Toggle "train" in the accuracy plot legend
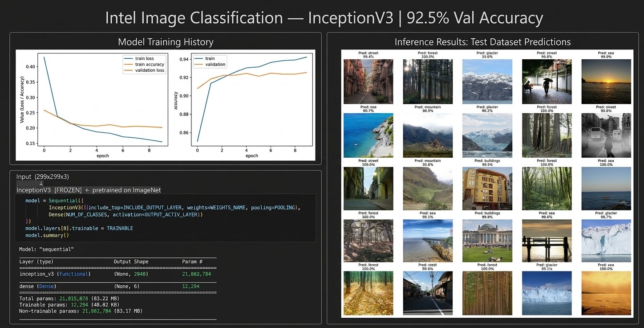This screenshot has width=644, height=328. point(209,58)
